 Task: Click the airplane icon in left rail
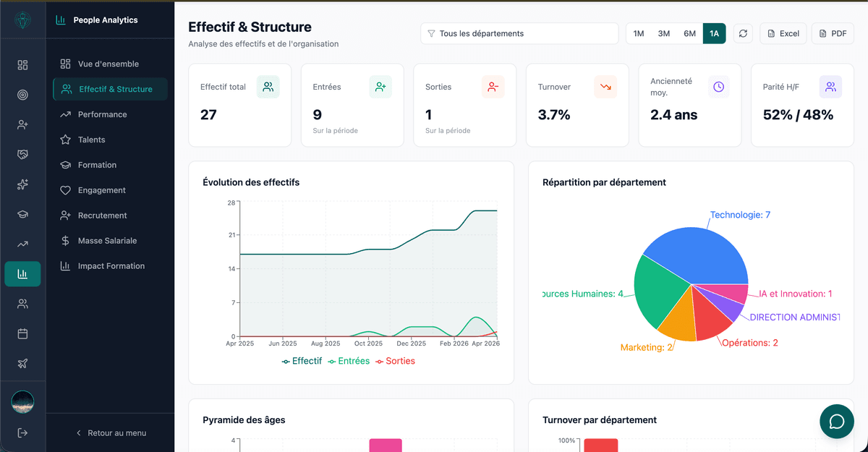(x=22, y=363)
